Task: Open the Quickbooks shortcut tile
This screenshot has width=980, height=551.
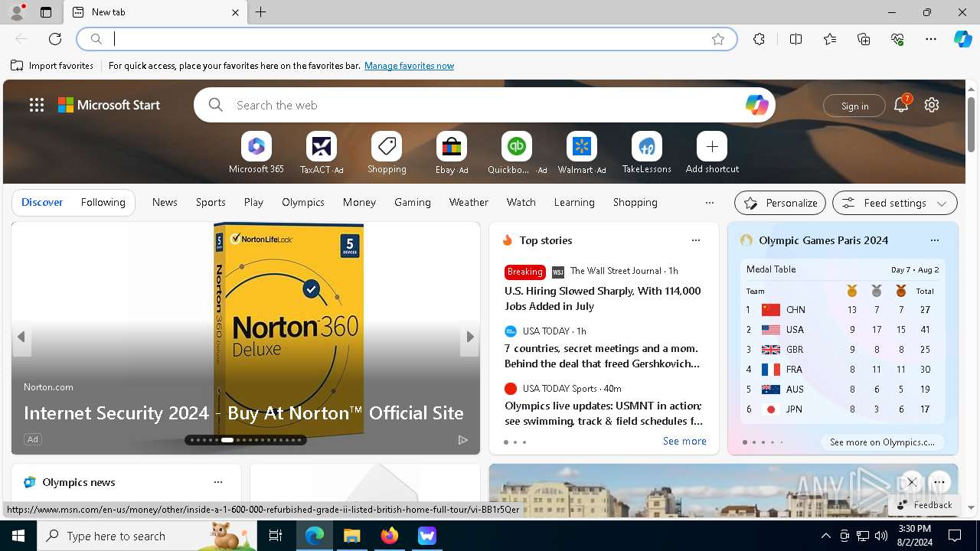Action: click(517, 152)
